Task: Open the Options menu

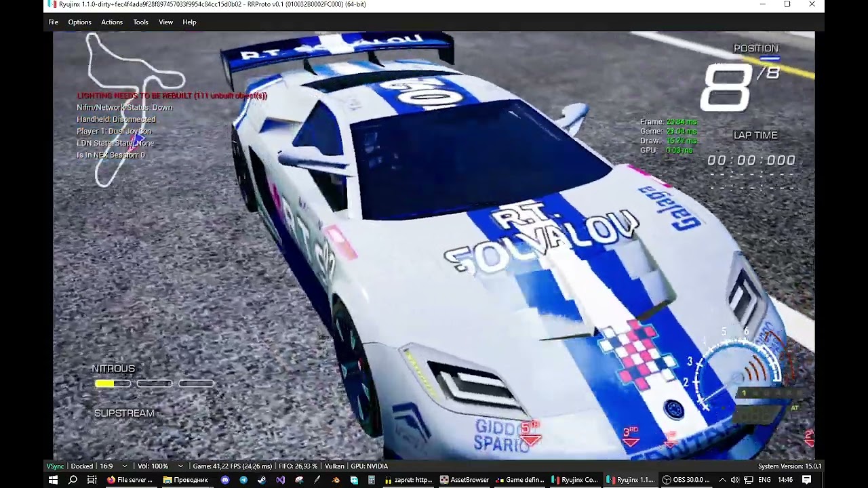Action: tap(79, 22)
